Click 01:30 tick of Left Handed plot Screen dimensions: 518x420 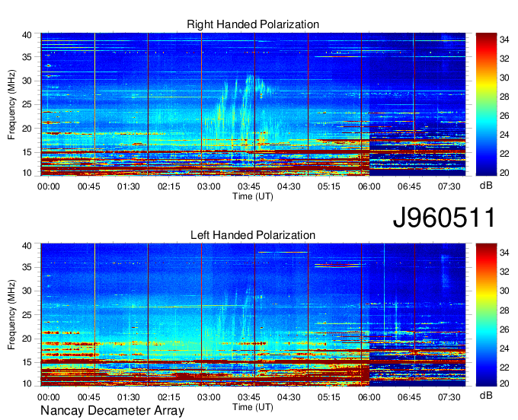click(x=129, y=397)
